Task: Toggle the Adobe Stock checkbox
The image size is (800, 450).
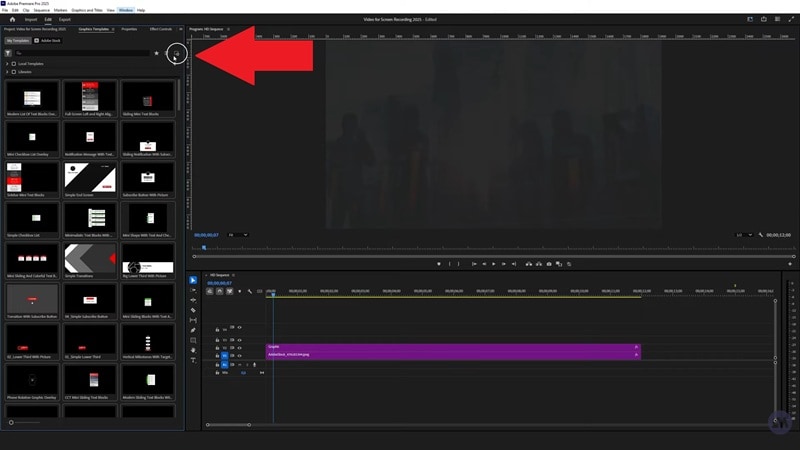Action: (x=36, y=40)
